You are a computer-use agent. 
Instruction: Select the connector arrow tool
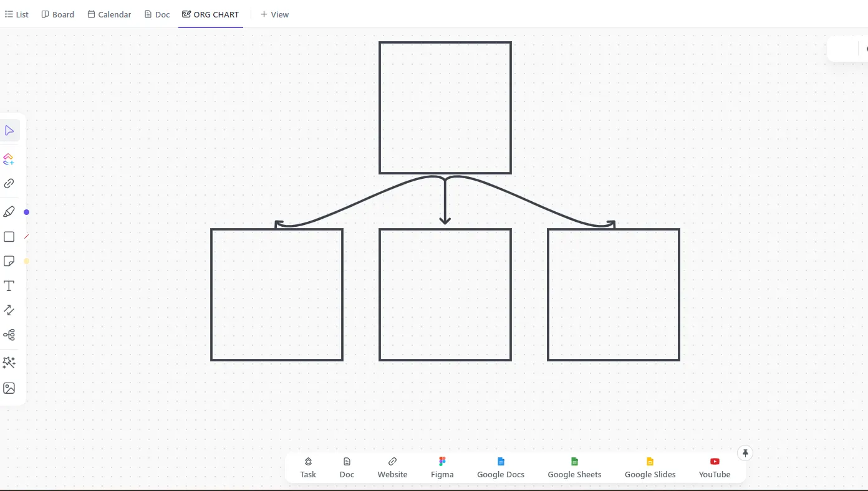[x=9, y=310]
